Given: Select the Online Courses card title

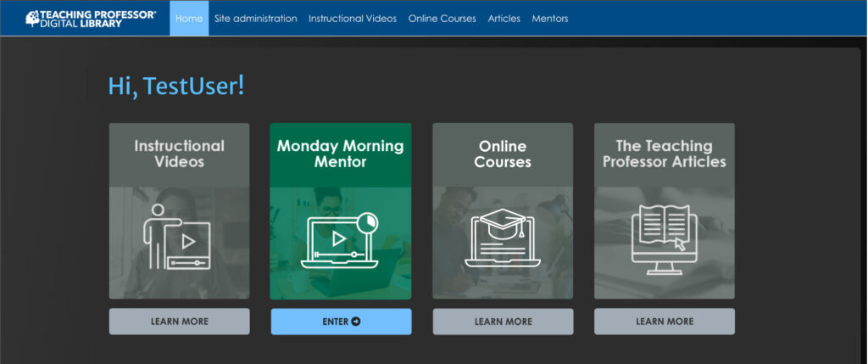Looking at the screenshot, I should point(503,154).
